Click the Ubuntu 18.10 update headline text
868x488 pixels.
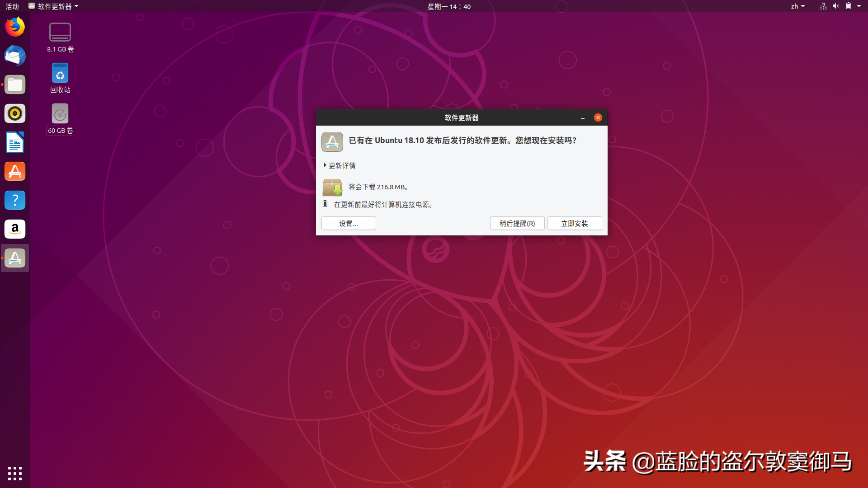pos(463,141)
